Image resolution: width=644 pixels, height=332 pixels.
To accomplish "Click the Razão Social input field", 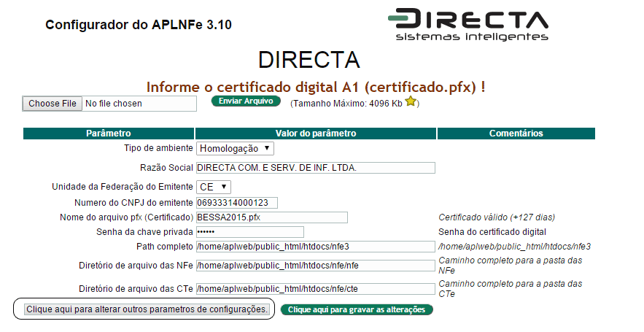I will 315,168.
